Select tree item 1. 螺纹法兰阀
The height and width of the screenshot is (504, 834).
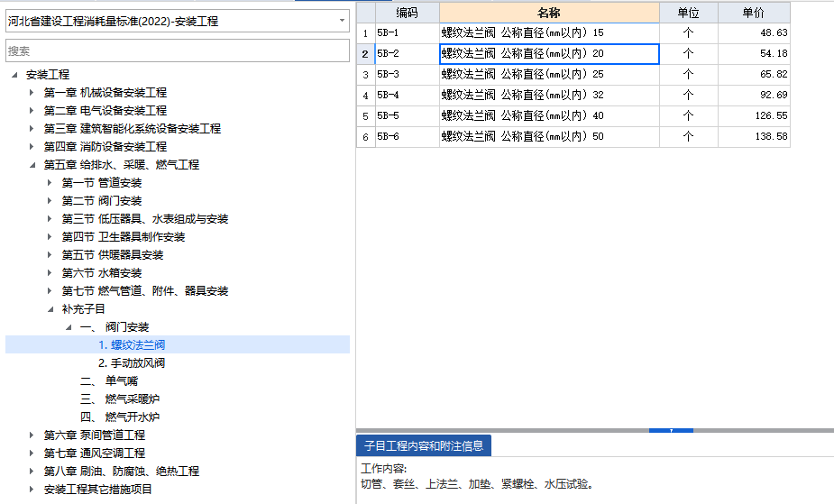coord(132,345)
